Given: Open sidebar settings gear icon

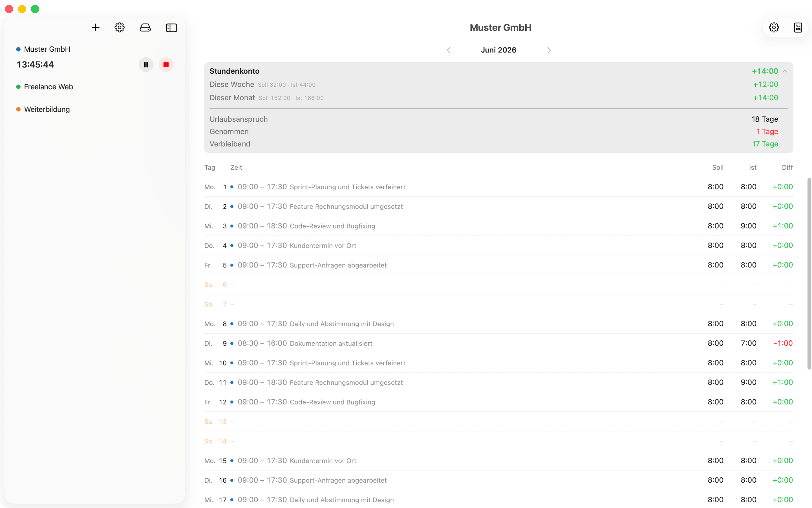Looking at the screenshot, I should 120,28.
